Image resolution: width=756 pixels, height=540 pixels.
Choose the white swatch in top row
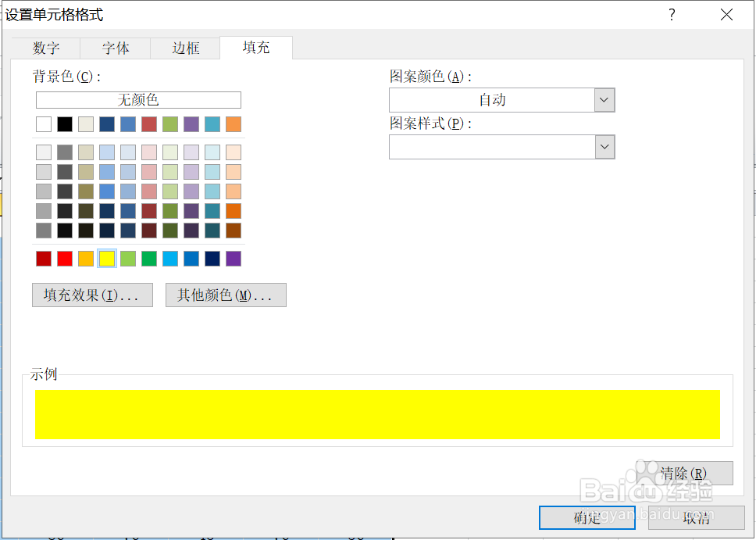(x=43, y=123)
